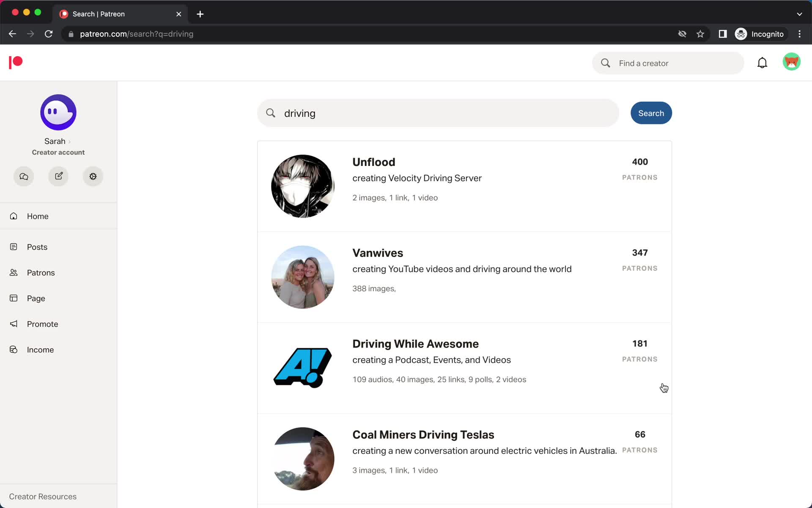Click Coal Miners Driving Teslas photo
Image resolution: width=812 pixels, height=508 pixels.
303,459
